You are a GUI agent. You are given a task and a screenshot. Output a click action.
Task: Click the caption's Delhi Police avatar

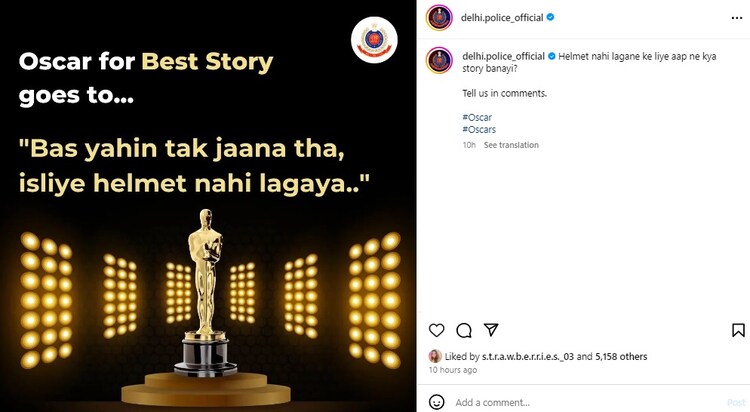tap(439, 60)
